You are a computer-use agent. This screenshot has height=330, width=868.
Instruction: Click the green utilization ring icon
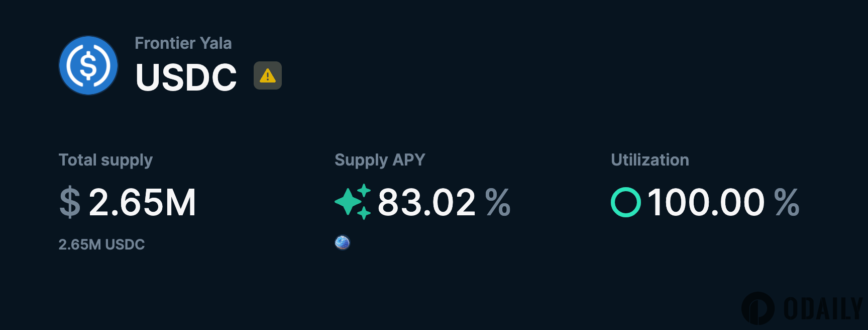[x=625, y=202]
